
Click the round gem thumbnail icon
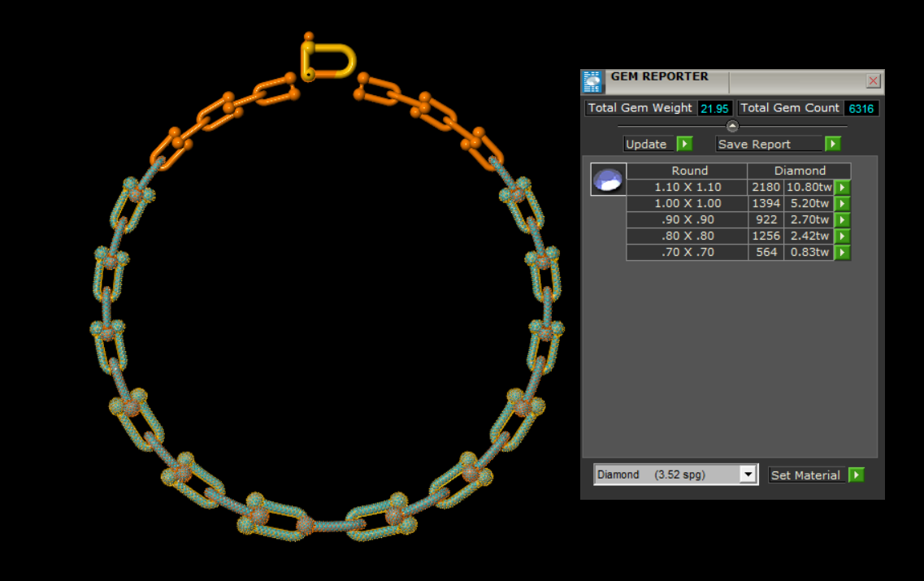tap(608, 180)
